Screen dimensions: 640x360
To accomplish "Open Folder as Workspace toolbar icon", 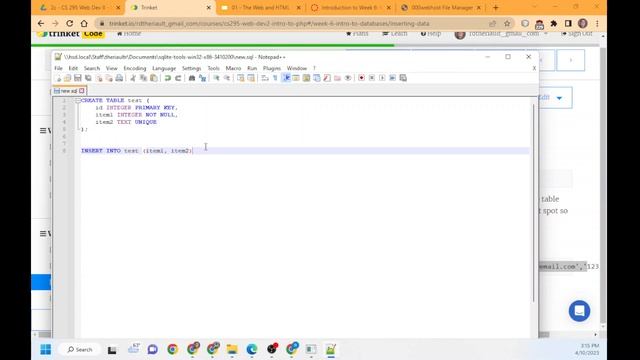I will [x=338, y=78].
